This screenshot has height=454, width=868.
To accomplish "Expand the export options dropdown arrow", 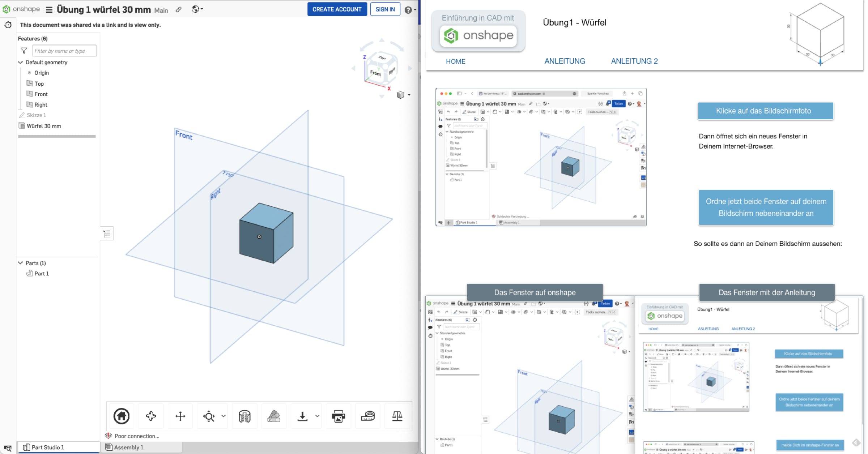I will tap(317, 416).
